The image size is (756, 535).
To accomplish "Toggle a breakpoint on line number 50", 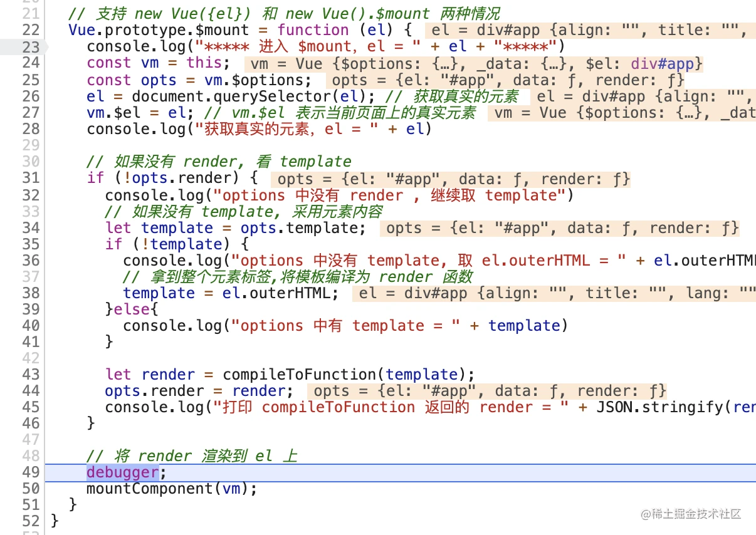I will pyautogui.click(x=29, y=489).
